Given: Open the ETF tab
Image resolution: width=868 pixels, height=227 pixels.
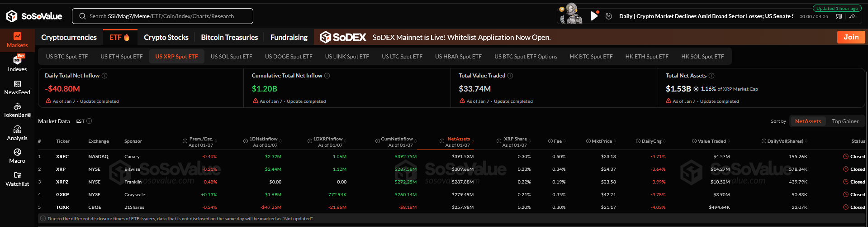Looking at the screenshot, I should click(119, 37).
